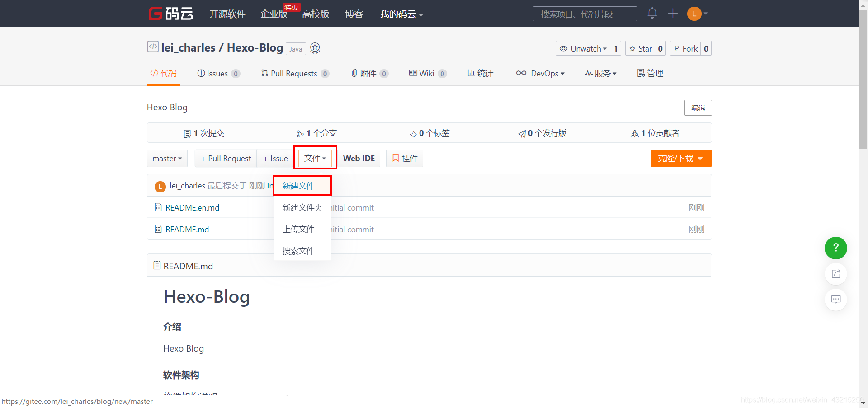Click the lei_charles committer avatar
This screenshot has width=868, height=408.
(160, 186)
